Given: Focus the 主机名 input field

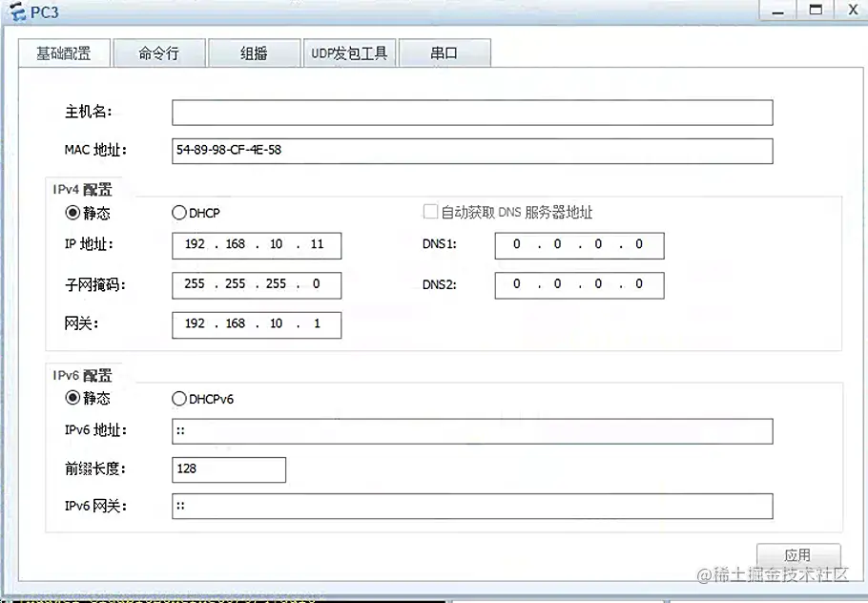Looking at the screenshot, I should point(472,113).
